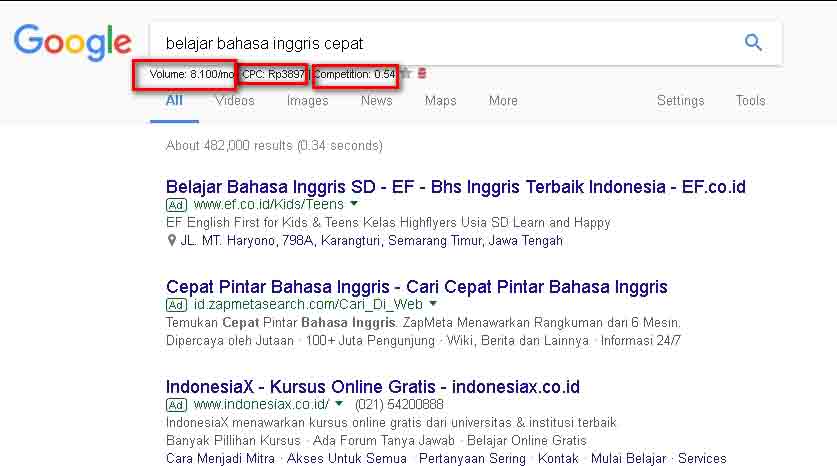Click the Akses Untuk Semua sitelink
The image size is (837, 466).
346,459
